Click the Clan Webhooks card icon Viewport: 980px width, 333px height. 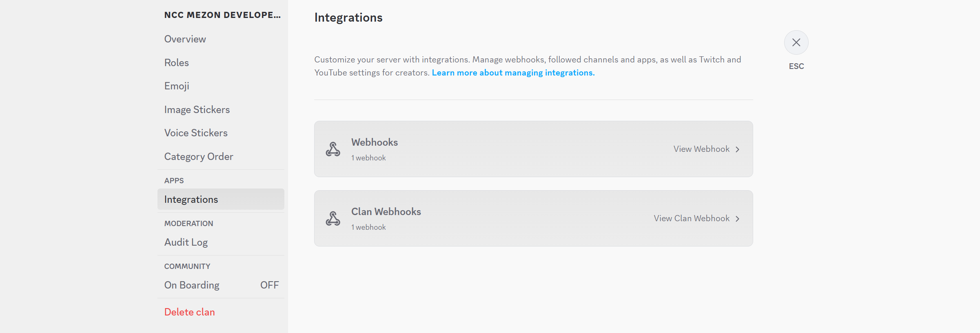tap(333, 218)
